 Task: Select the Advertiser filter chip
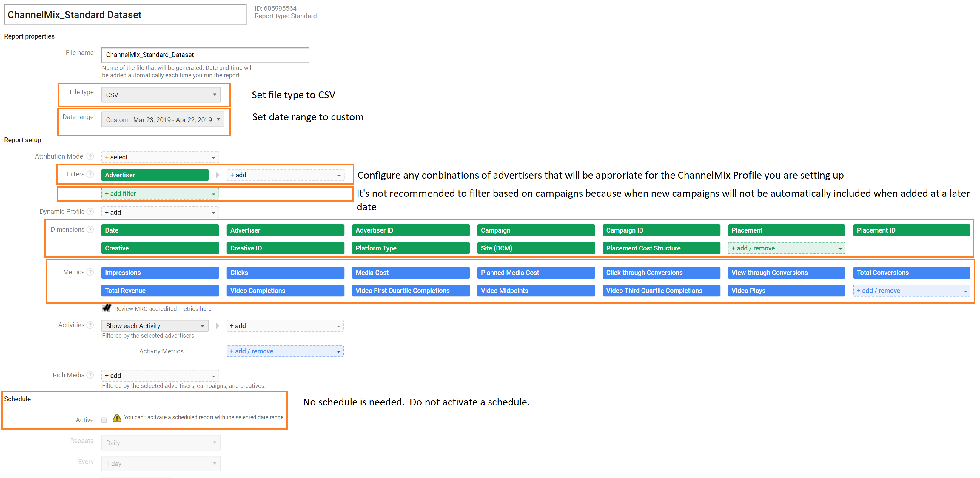pos(155,175)
